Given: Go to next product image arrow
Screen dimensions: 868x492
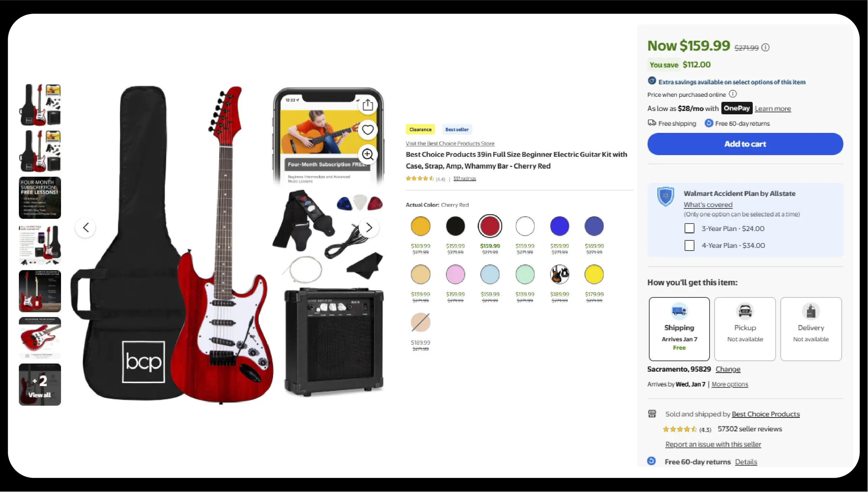Looking at the screenshot, I should click(369, 228).
